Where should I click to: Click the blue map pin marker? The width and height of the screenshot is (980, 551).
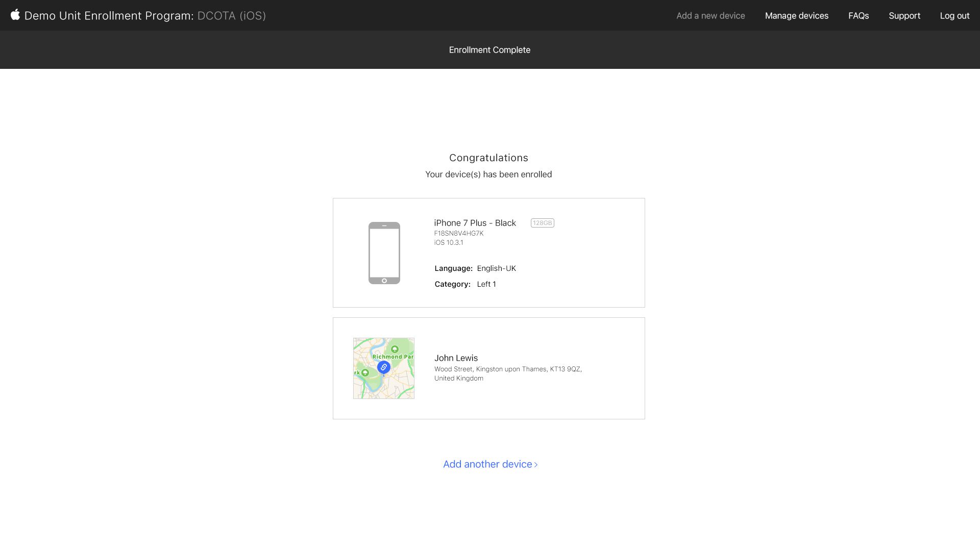point(384,367)
